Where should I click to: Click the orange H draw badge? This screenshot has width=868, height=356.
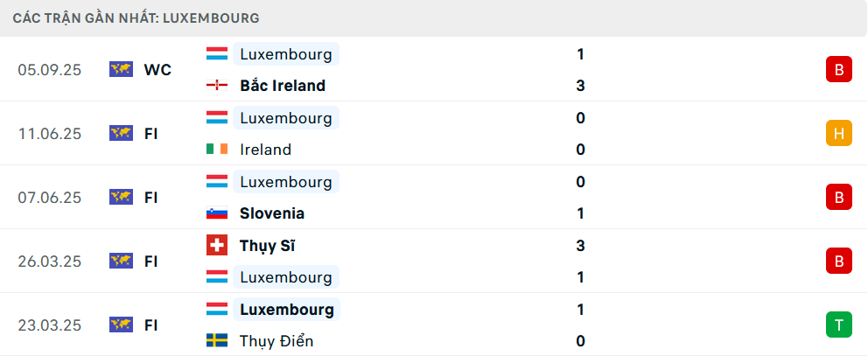click(x=838, y=133)
